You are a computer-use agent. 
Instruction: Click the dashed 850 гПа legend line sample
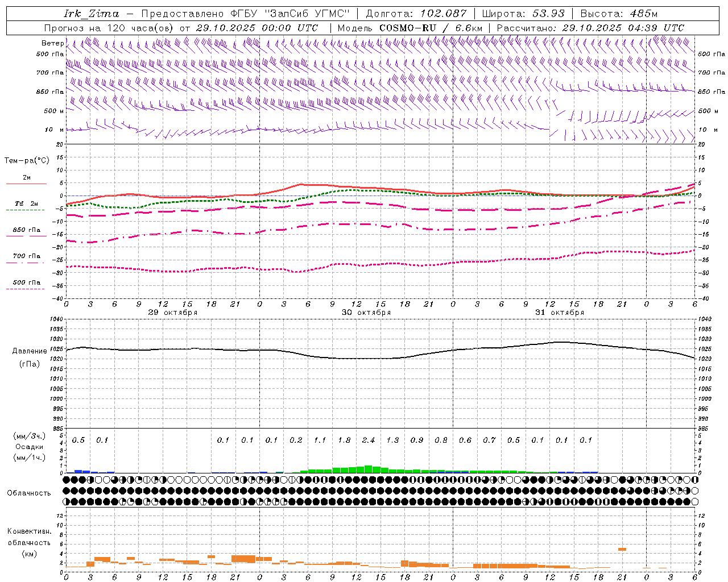pos(26,236)
